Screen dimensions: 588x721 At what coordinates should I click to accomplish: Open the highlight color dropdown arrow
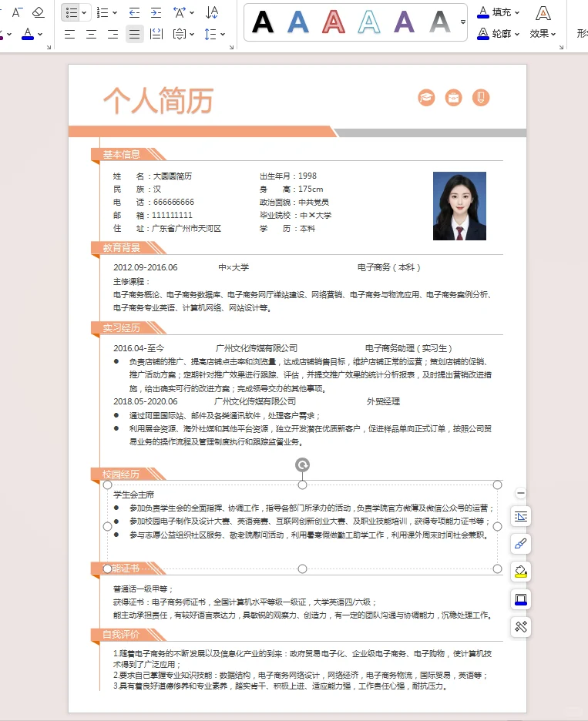pyautogui.click(x=9, y=34)
